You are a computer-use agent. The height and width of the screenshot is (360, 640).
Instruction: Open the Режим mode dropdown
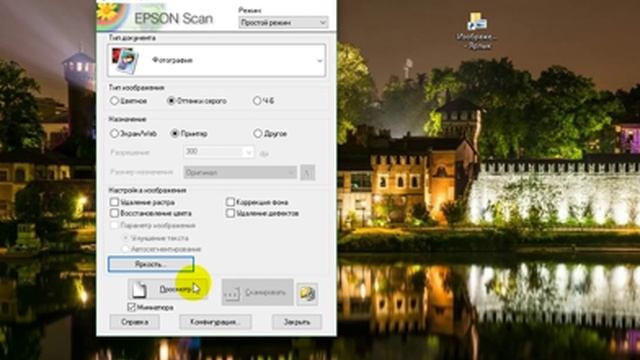click(283, 22)
